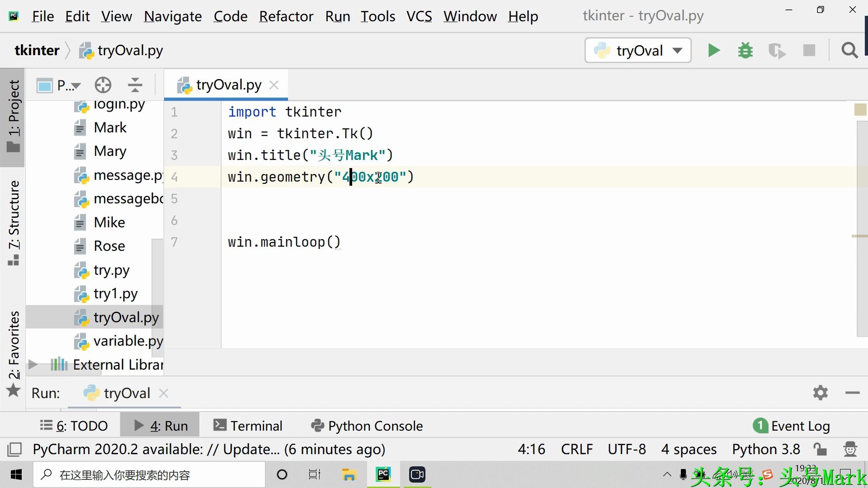
Task: Toggle the read-only lock icon in status bar
Action: [820, 449]
